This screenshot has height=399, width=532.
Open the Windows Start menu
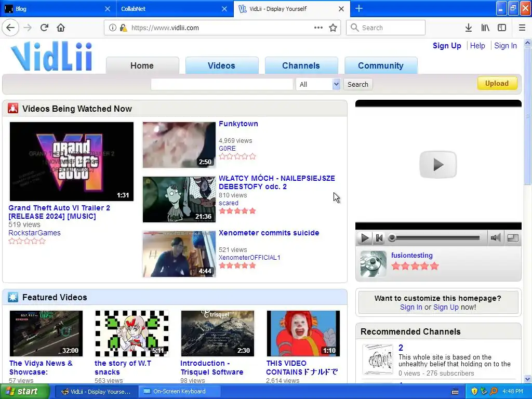point(24,392)
